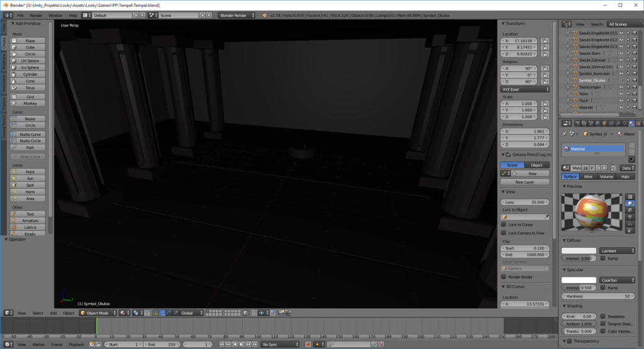This screenshot has width=644, height=349.
Task: Click the timeline record button
Action: pos(308,345)
